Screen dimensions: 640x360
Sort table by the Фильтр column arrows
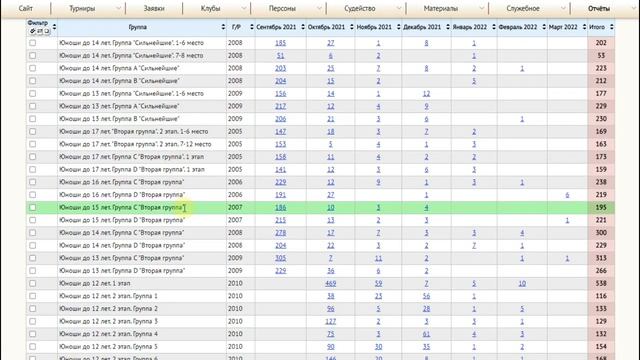[54, 27]
